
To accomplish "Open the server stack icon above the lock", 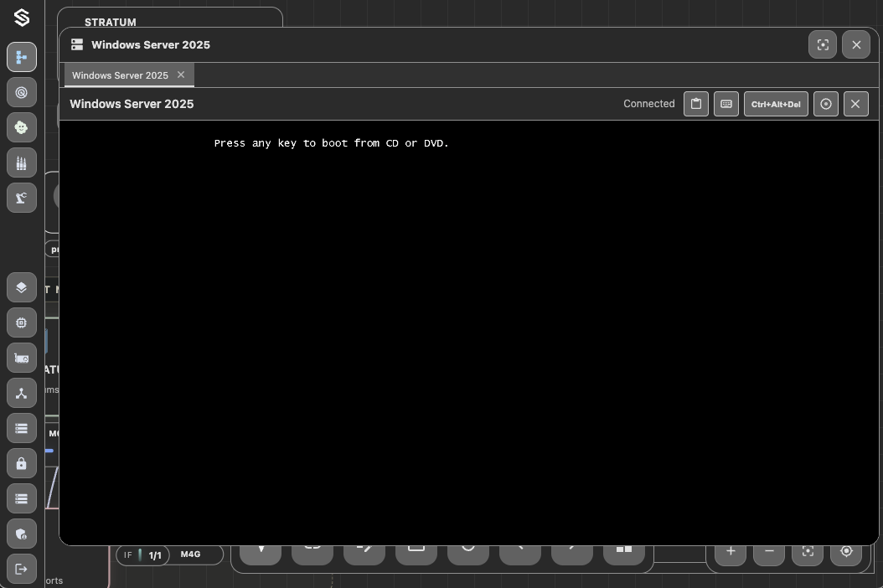I will (x=22, y=429).
